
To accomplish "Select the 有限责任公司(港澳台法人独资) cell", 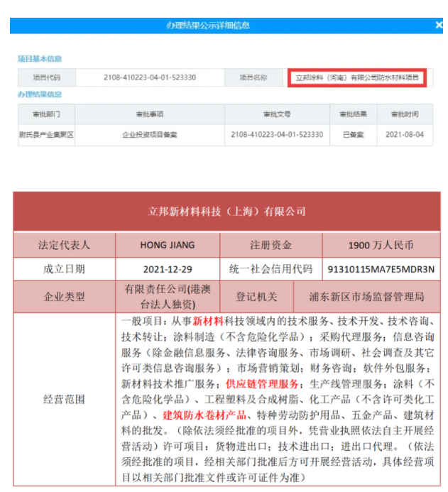I will tap(168, 297).
